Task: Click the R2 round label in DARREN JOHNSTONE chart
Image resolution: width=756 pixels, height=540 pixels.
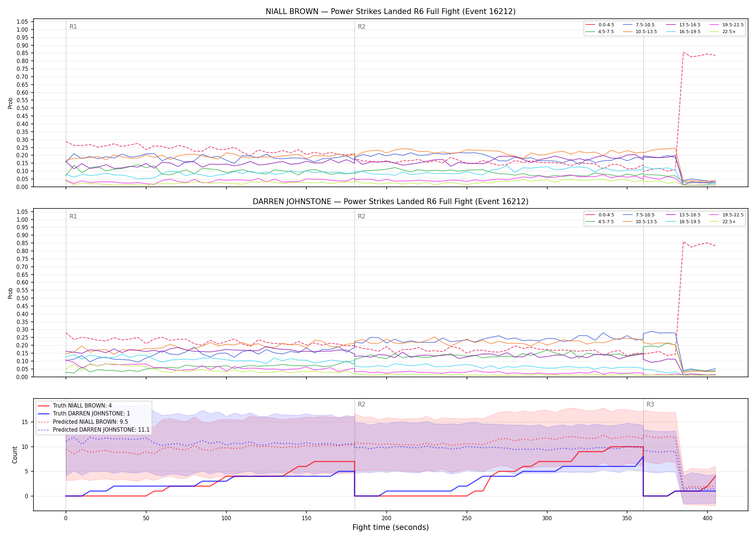Action: (x=361, y=216)
